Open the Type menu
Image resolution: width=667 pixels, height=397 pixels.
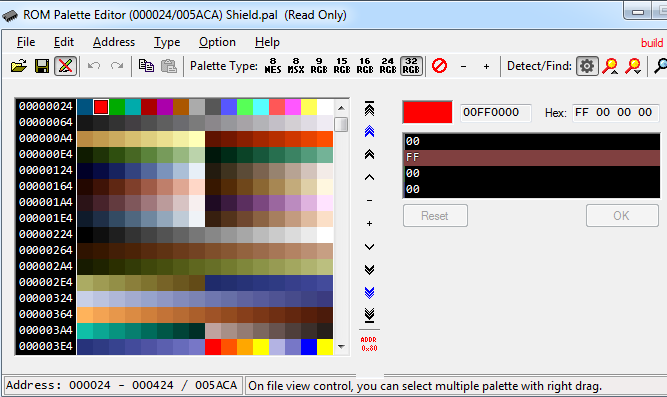(x=167, y=42)
